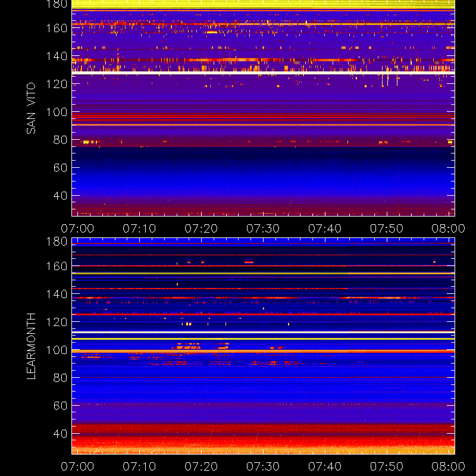Select the 80 frequency label on San Vito axis
Screen dimensions: 476x476
[x=60, y=140]
